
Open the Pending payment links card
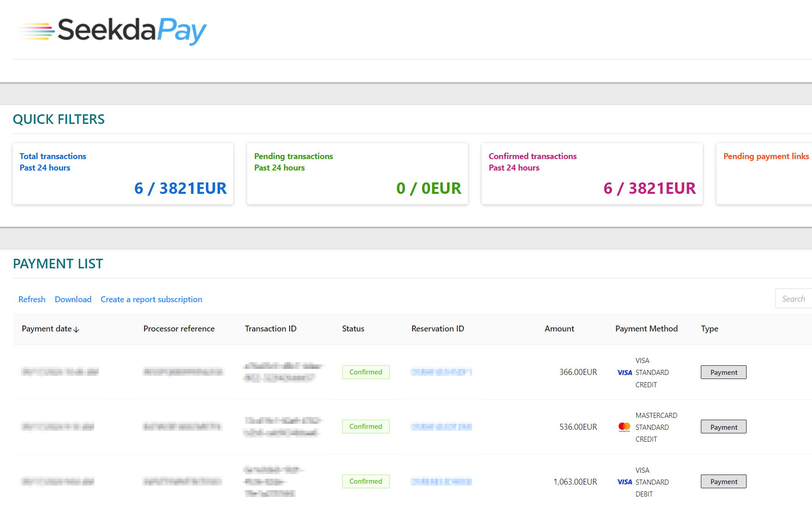point(764,174)
